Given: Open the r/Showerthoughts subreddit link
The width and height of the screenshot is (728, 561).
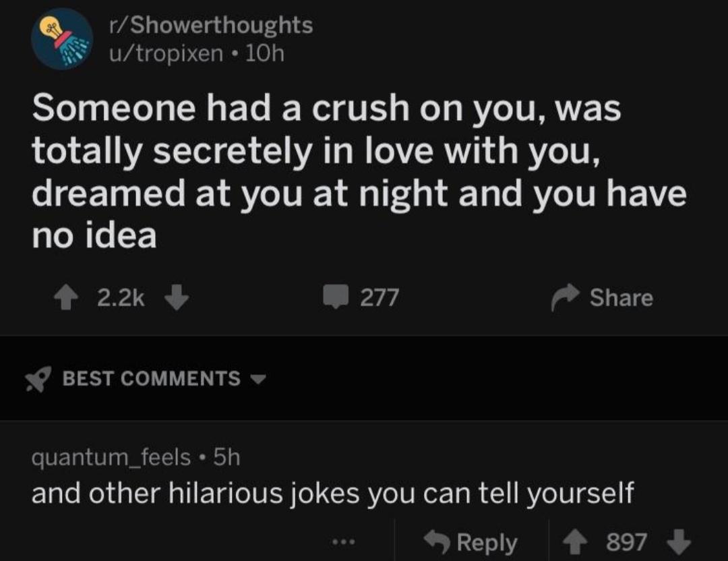Looking at the screenshot, I should tap(211, 26).
